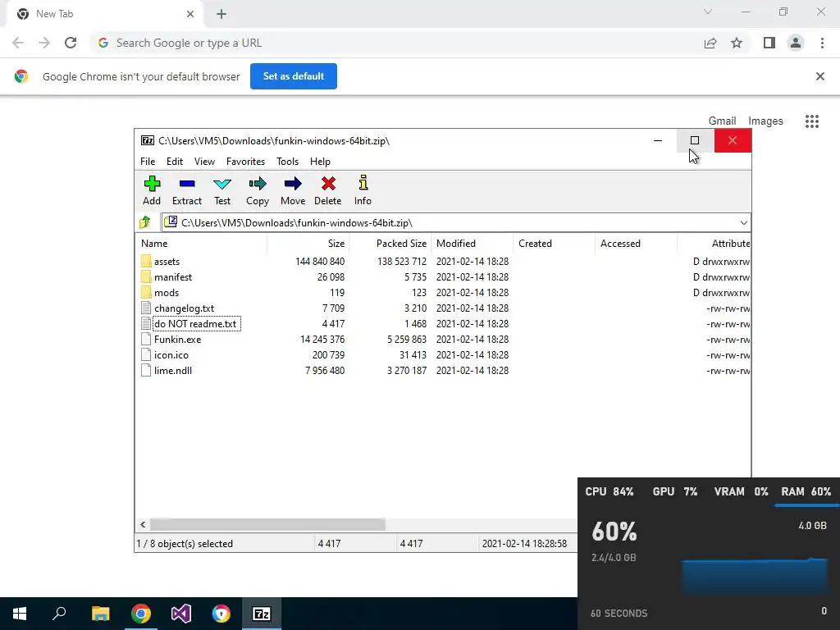Select the assets folder icon
Viewport: 840px width, 630px height.
(x=146, y=262)
